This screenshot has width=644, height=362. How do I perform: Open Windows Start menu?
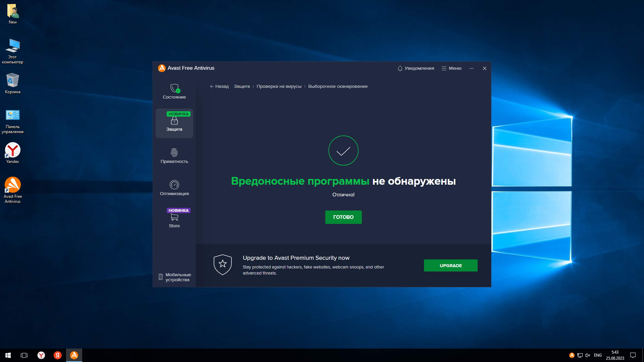(x=8, y=355)
